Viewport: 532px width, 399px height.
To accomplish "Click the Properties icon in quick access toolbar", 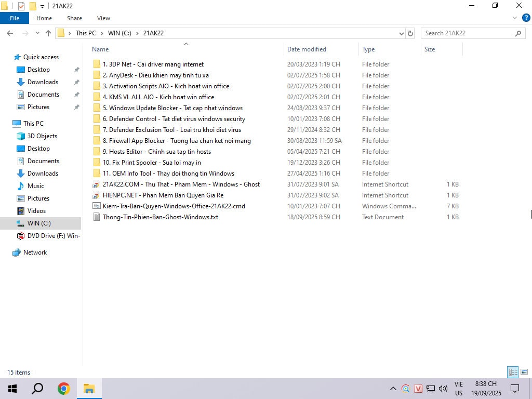I will click(21, 6).
